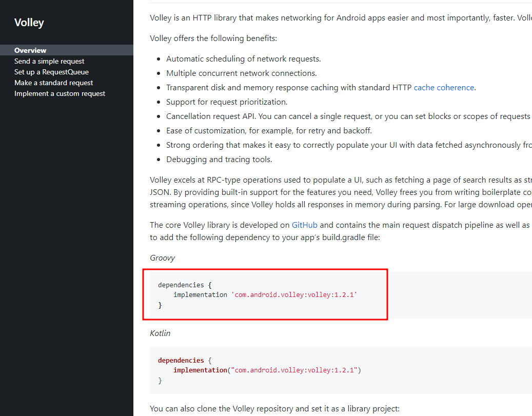532x416 pixels.
Task: Click the Groovy label
Action: 162,258
